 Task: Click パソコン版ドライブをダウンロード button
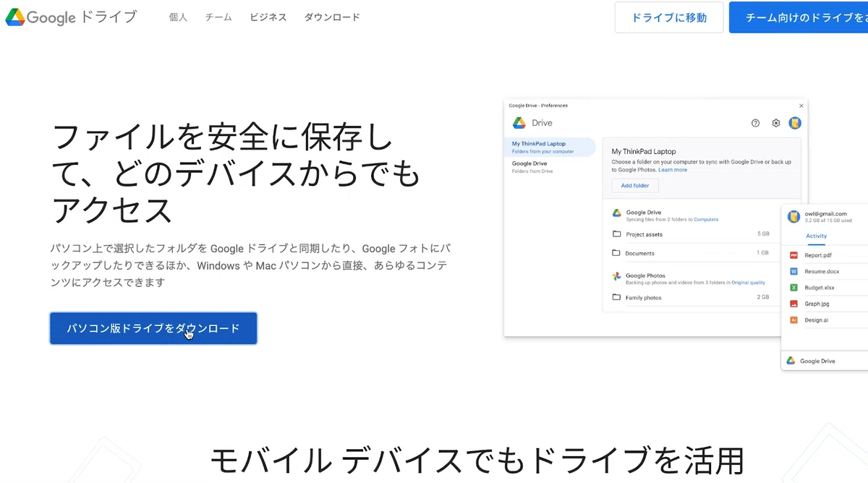(x=153, y=328)
